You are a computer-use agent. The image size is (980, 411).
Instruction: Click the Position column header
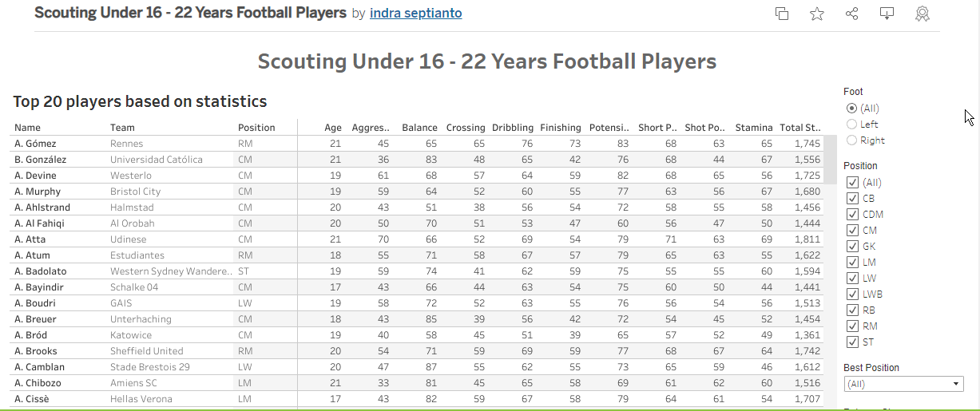[x=256, y=128]
